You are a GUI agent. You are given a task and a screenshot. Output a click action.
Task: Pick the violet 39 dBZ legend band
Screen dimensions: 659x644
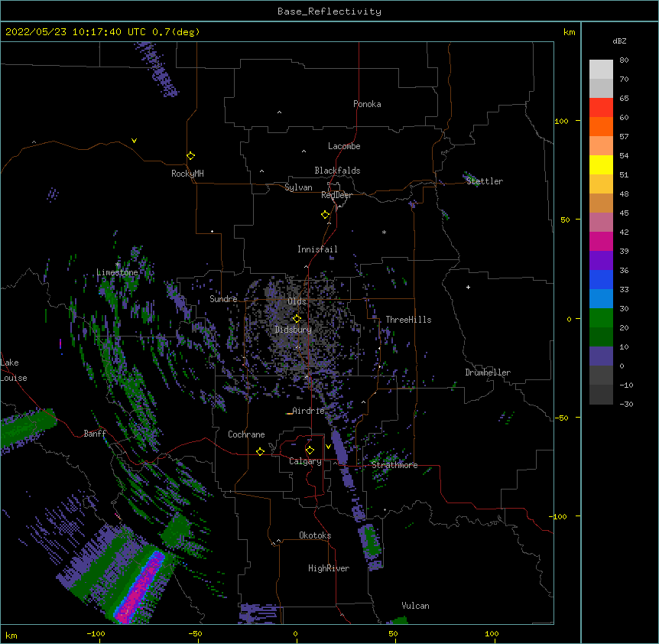601,261
